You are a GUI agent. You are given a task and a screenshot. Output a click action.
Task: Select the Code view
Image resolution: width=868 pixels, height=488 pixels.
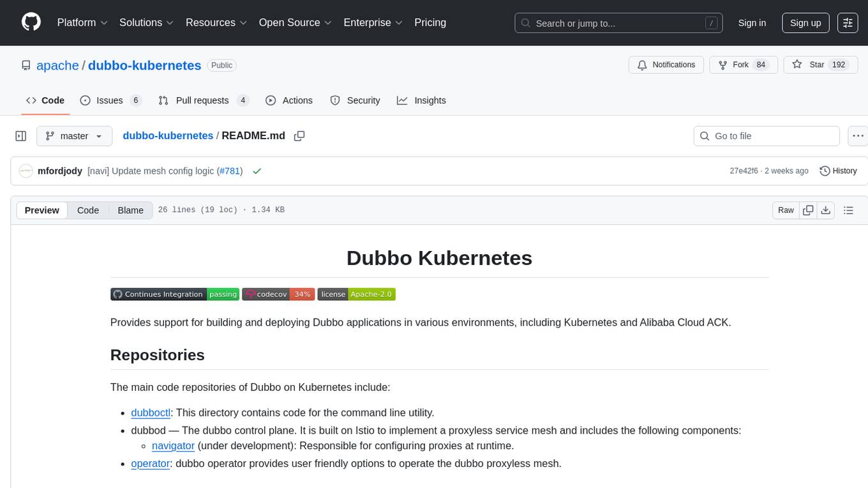(88, 210)
